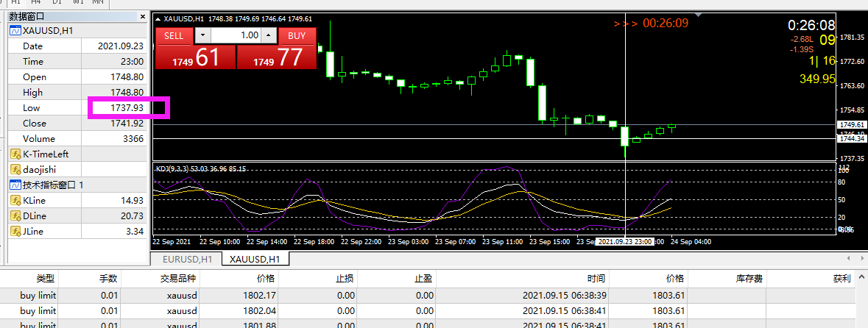Click the daojishi indicator icon
Screen dimensions: 868x328
14,170
